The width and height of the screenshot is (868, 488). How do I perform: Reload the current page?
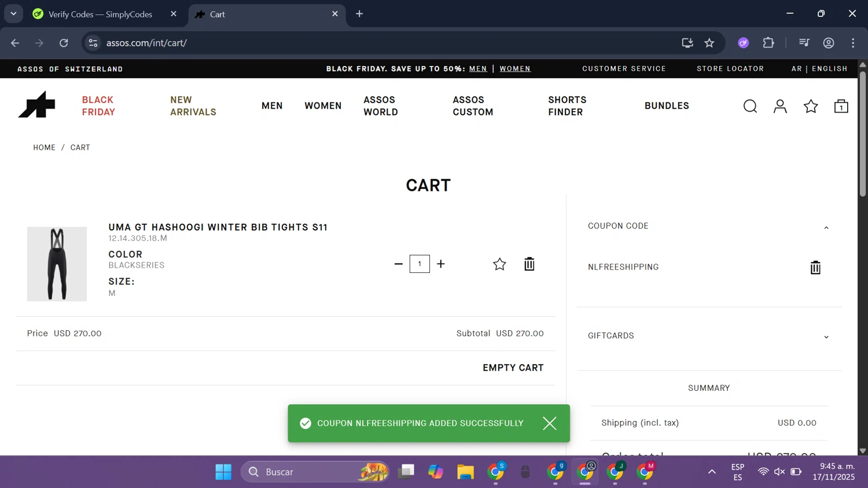tap(64, 43)
